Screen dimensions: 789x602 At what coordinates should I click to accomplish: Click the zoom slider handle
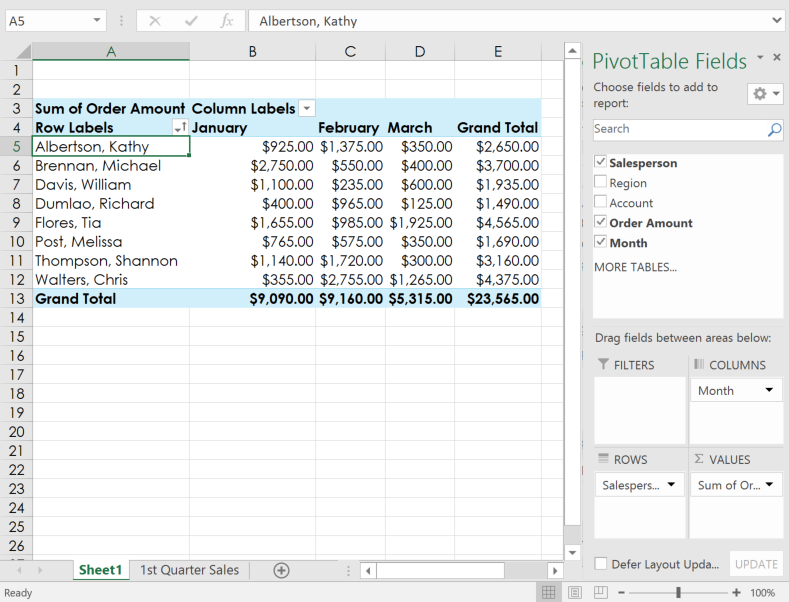click(679, 593)
